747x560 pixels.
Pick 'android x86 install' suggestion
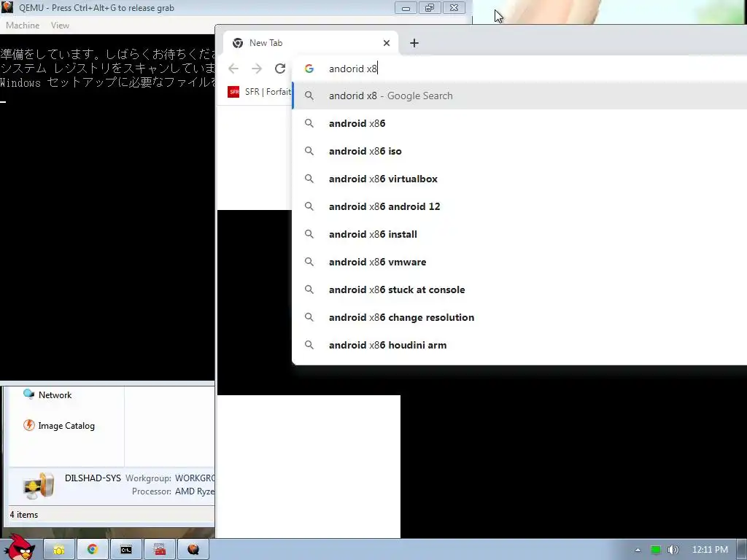point(519,234)
